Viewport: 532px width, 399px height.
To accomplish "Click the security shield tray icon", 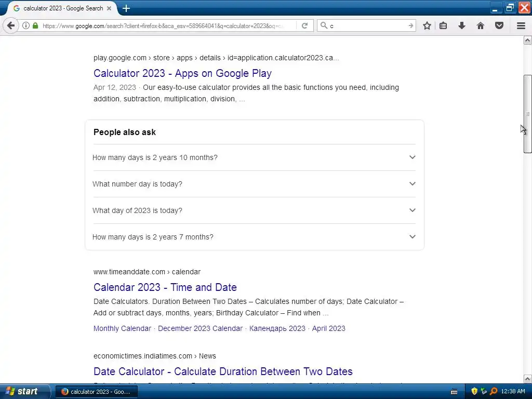I will (x=474, y=391).
